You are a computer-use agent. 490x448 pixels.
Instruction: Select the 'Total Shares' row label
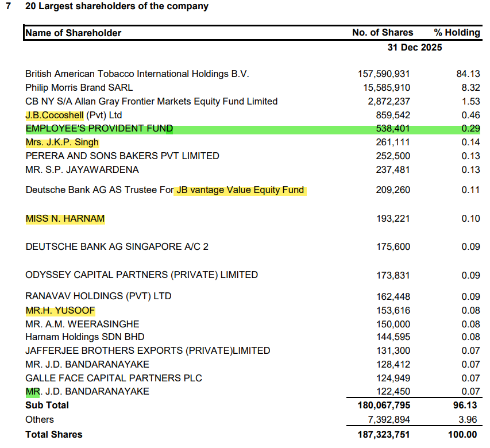(x=54, y=435)
